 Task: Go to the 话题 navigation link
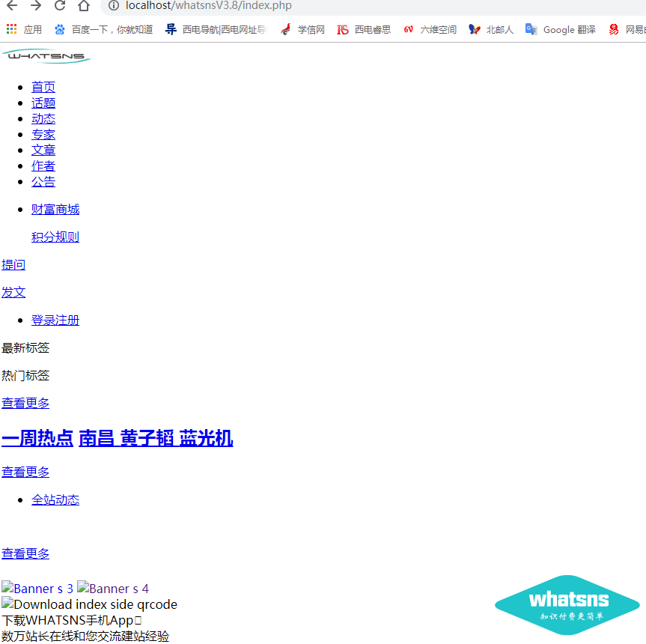tap(43, 103)
